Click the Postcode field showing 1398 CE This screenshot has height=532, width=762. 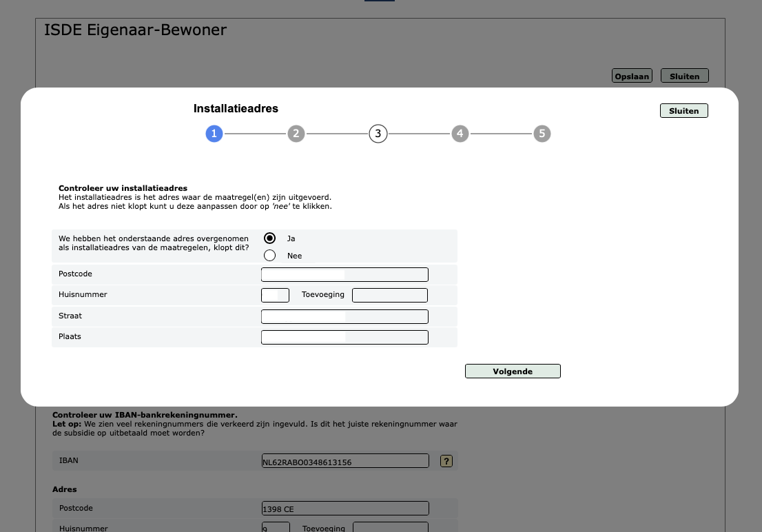[x=344, y=509]
